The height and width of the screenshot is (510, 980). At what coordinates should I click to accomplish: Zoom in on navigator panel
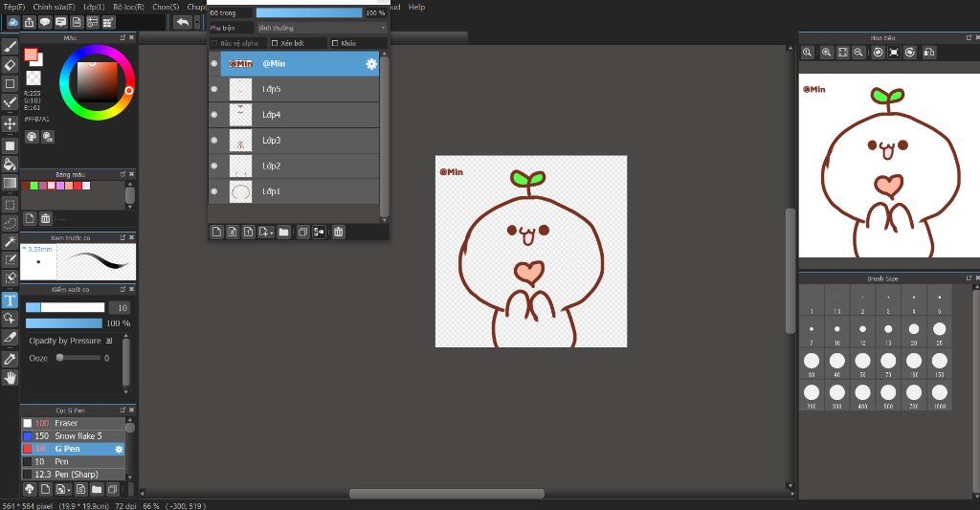tap(826, 53)
